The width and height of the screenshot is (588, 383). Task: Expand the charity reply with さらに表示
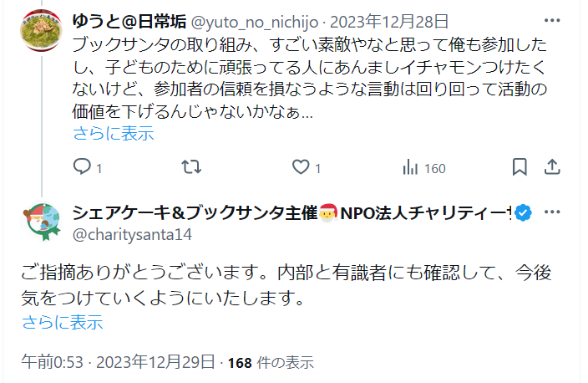(63, 323)
